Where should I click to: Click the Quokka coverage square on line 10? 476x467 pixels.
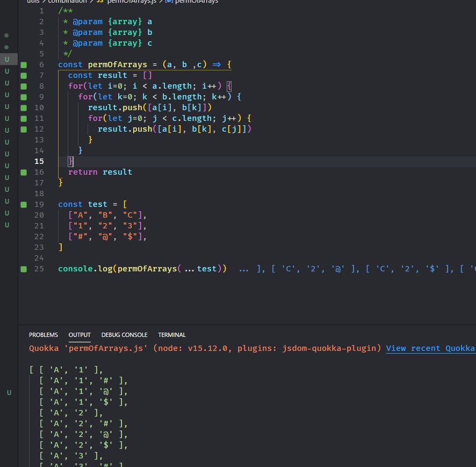point(24,107)
